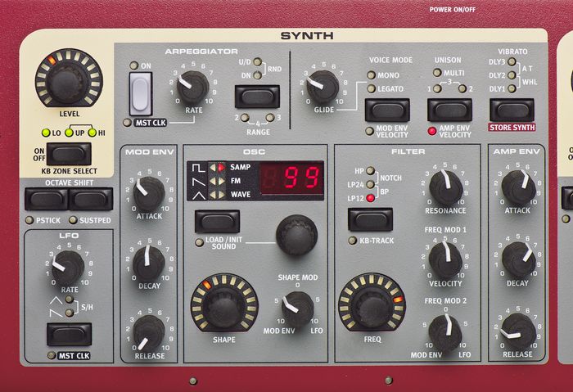The height and width of the screenshot is (392, 573).
Task: Click the PSTICK indicator LED
Action: pyautogui.click(x=29, y=220)
